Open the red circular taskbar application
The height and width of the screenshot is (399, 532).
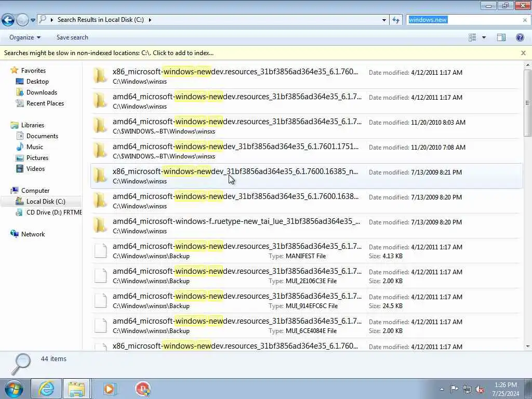click(x=143, y=389)
